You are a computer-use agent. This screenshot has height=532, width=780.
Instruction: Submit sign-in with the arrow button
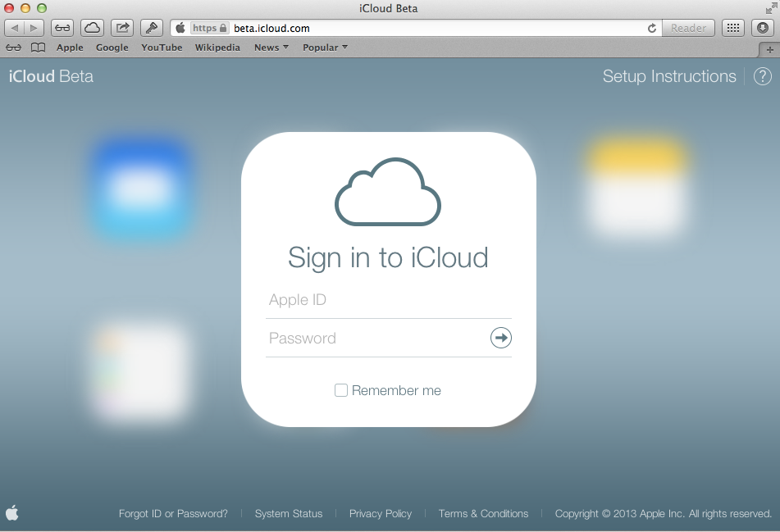[x=500, y=338]
